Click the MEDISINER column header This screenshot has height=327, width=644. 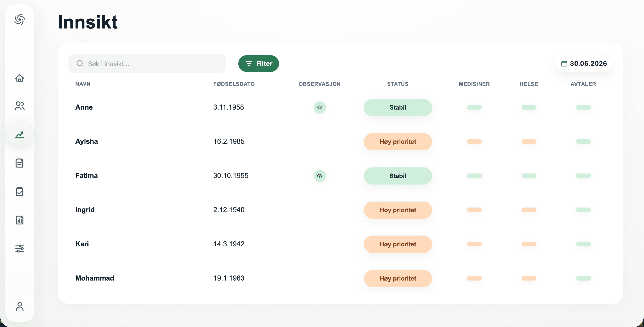click(474, 84)
